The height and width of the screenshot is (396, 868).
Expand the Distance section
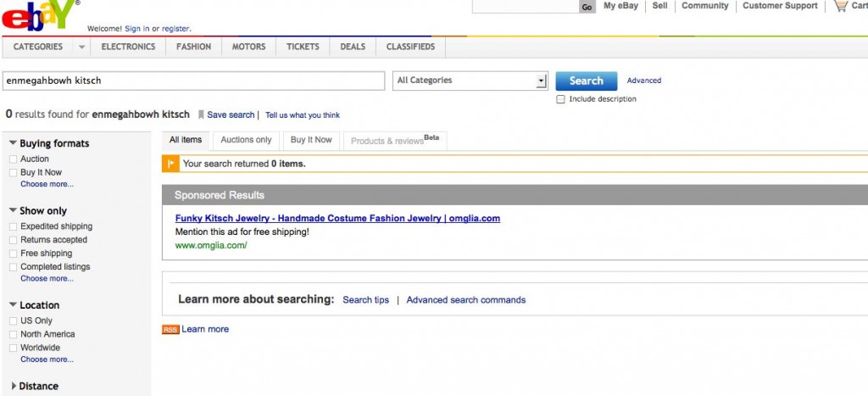14,386
